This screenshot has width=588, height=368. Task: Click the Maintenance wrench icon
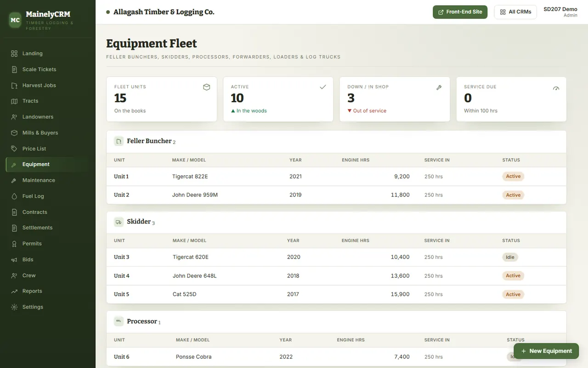(14, 180)
